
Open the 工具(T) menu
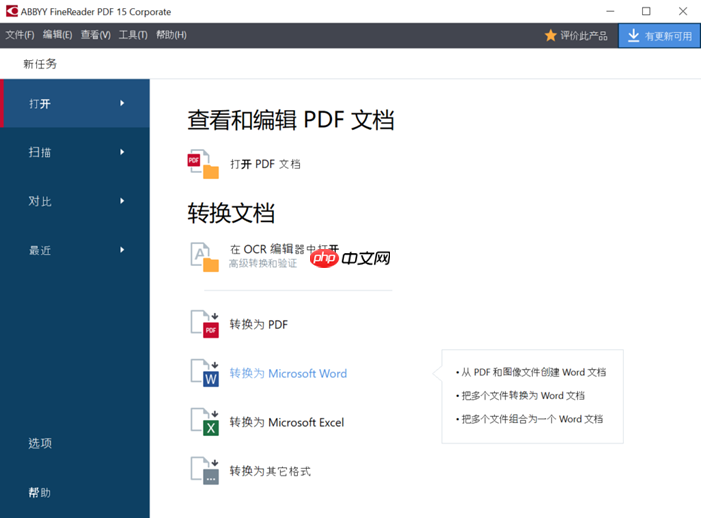coord(133,35)
